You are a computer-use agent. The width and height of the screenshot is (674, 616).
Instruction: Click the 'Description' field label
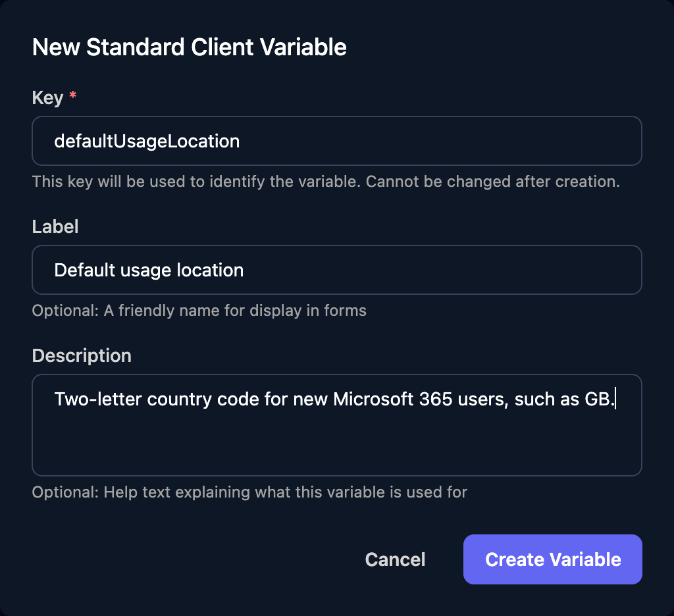tap(82, 355)
